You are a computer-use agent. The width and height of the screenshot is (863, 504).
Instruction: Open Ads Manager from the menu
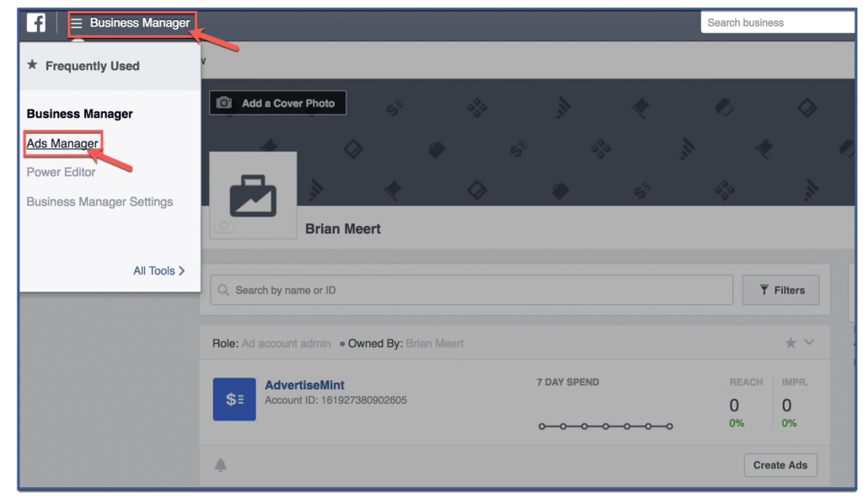pyautogui.click(x=62, y=143)
